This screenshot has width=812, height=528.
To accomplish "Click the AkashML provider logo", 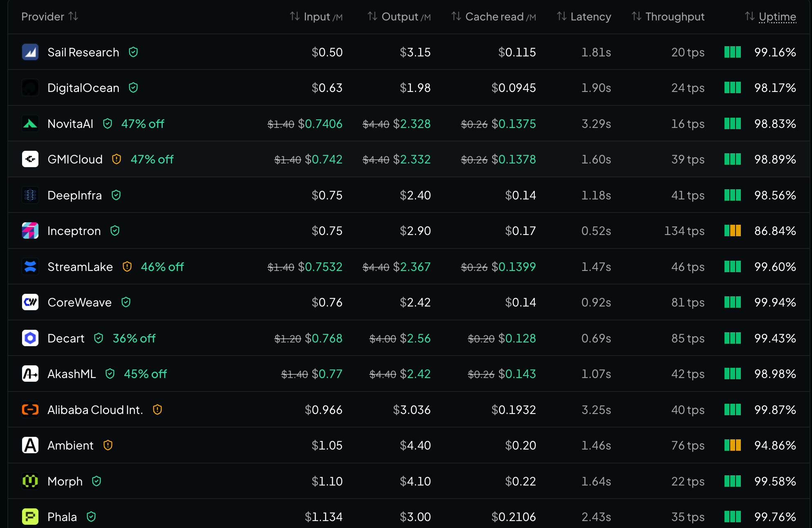I will click(x=30, y=374).
